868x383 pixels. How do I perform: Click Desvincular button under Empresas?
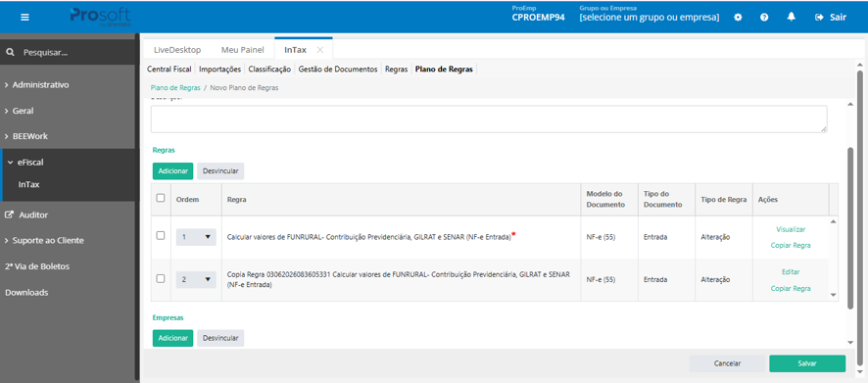pos(220,338)
